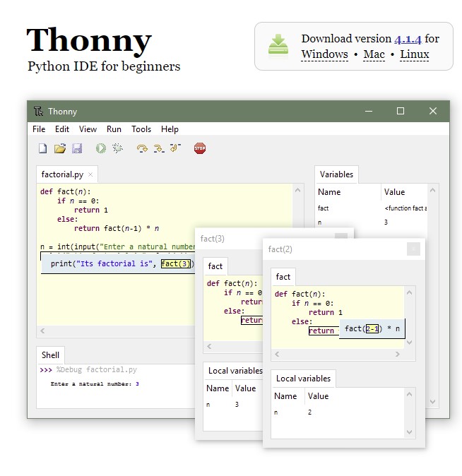Open the File menu
Image resolution: width=462 pixels, height=476 pixels.
point(39,129)
